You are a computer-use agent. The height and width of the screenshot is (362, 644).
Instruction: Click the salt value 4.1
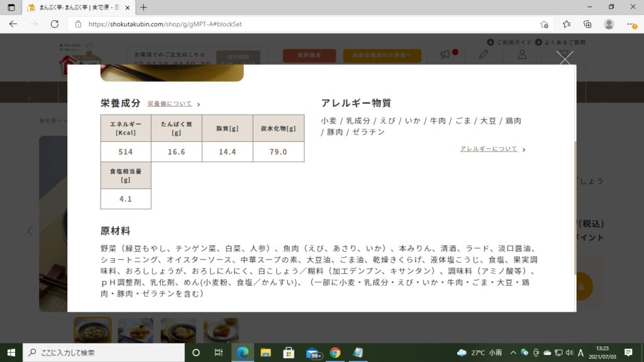126,199
